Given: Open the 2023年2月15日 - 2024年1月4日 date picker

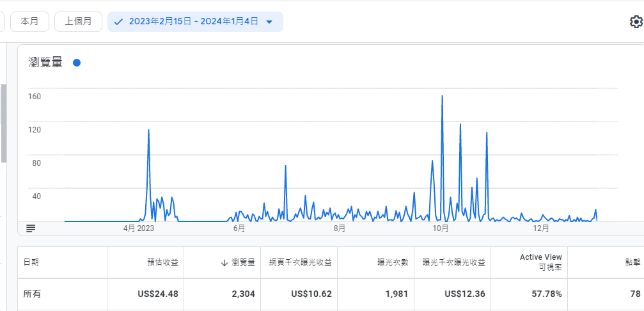Looking at the screenshot, I should pyautogui.click(x=193, y=22).
